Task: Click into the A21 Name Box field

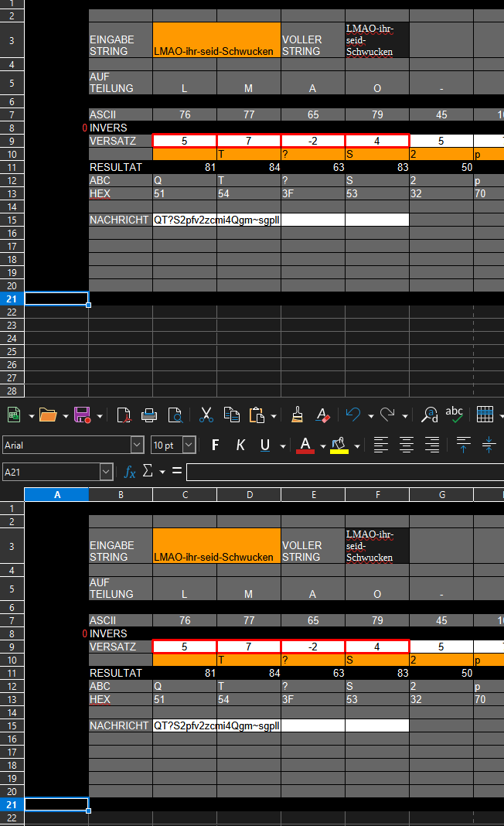Action: tap(51, 472)
